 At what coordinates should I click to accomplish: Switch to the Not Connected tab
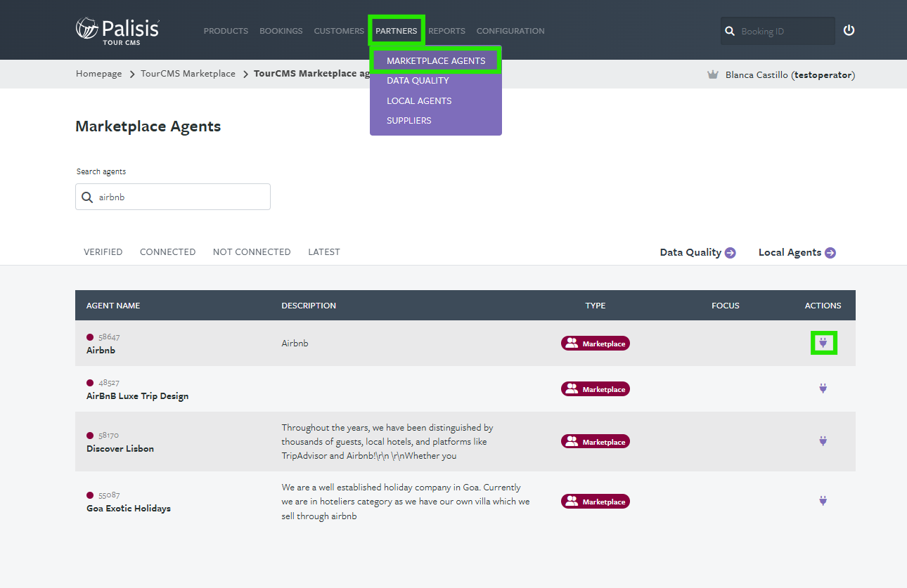click(x=252, y=252)
